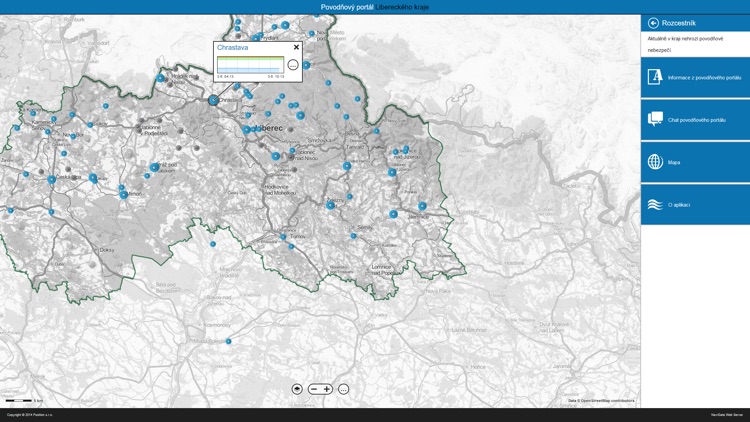Viewport: 750px width, 422px height.
Task: Open Mapa via the globe icon
Action: tap(655, 162)
